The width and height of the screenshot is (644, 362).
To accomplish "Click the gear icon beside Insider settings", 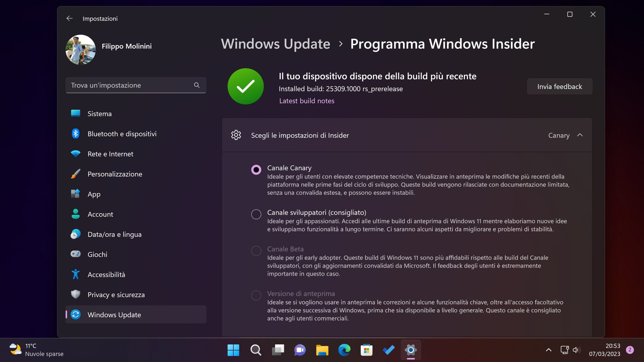I will pos(236,135).
